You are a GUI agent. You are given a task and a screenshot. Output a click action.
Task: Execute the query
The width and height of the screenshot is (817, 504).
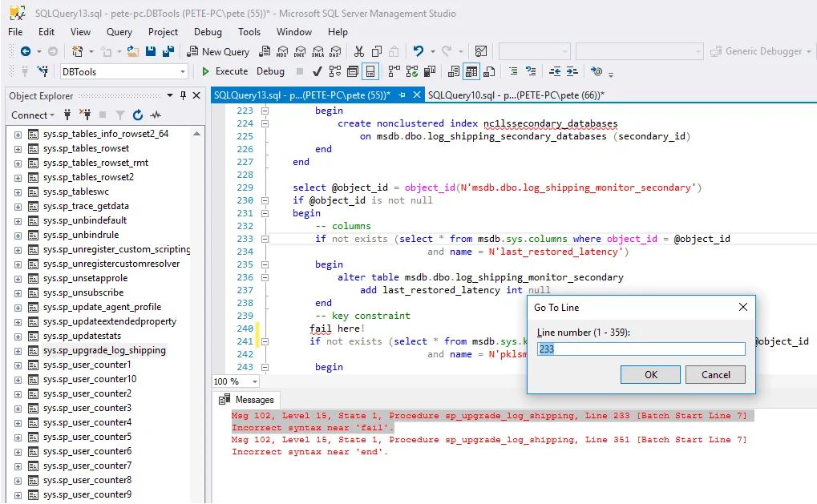pyautogui.click(x=225, y=71)
